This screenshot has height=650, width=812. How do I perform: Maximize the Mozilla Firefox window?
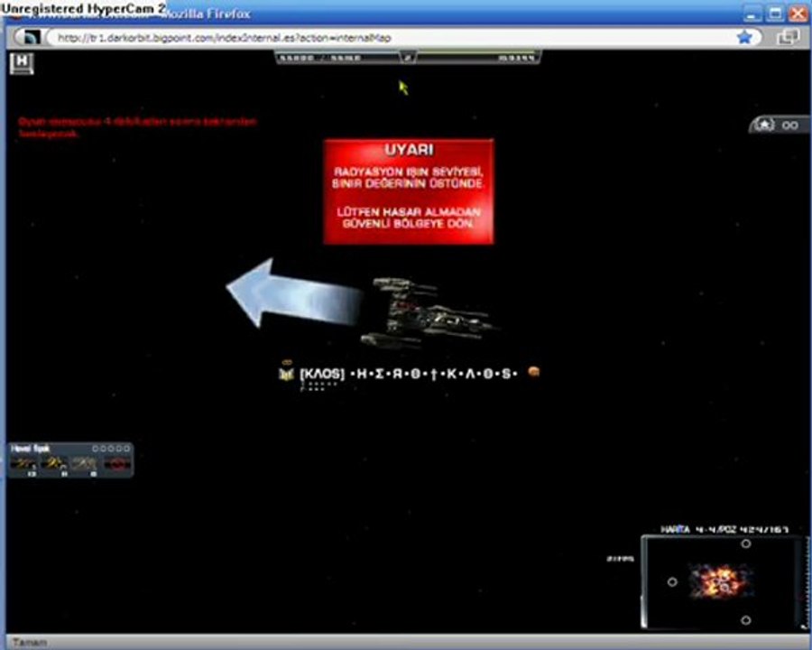tap(776, 14)
